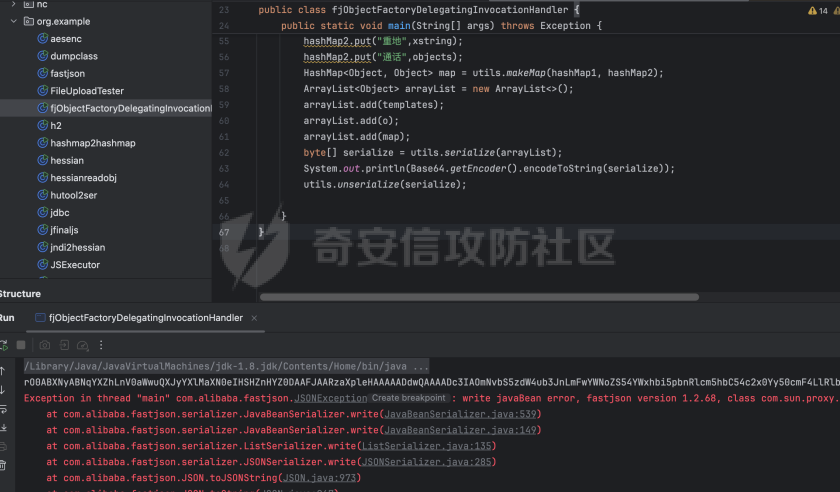Open the hessianreadobj class file
840x492 pixels.
coord(83,178)
